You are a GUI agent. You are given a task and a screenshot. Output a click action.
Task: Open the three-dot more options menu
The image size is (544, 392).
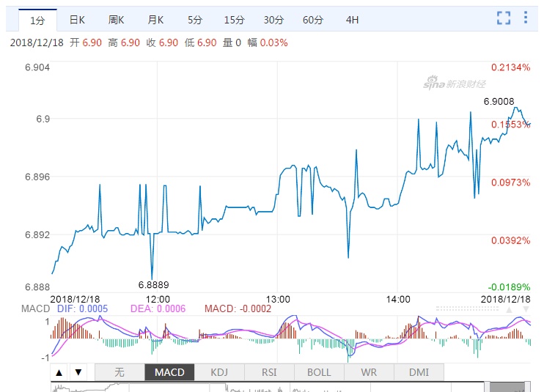click(x=526, y=18)
